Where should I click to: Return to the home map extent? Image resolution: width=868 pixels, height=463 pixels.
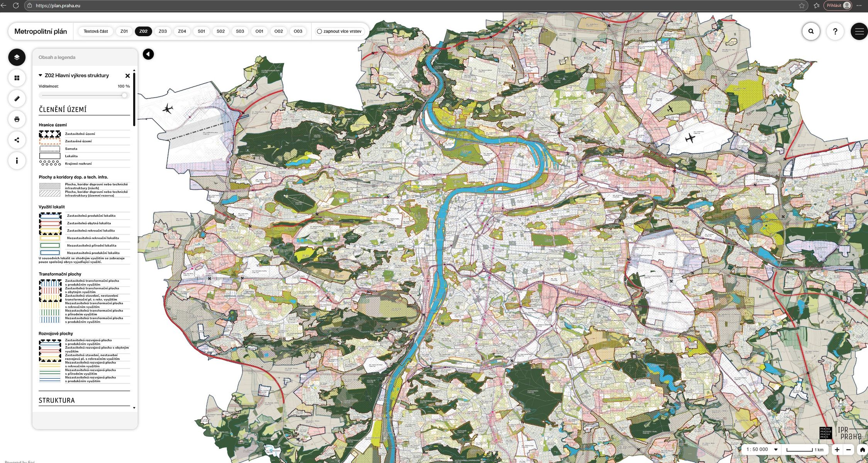pyautogui.click(x=862, y=450)
